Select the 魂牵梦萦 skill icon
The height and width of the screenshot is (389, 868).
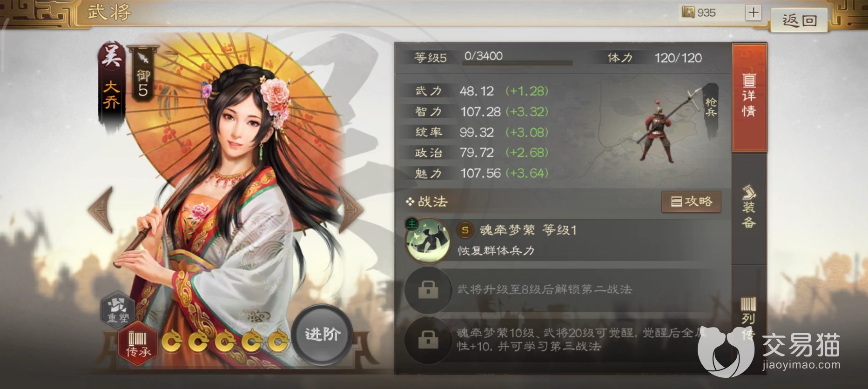pyautogui.click(x=428, y=241)
